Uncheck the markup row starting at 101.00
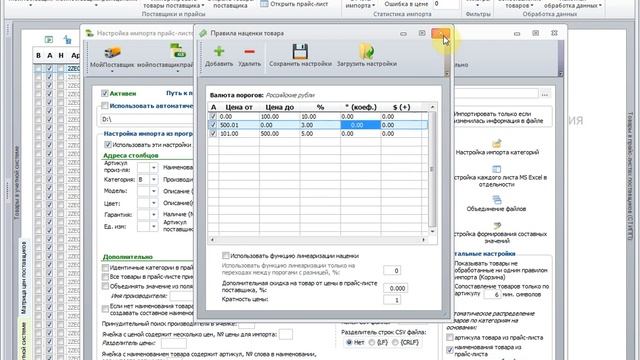This screenshot has width=640, height=360. click(x=213, y=133)
